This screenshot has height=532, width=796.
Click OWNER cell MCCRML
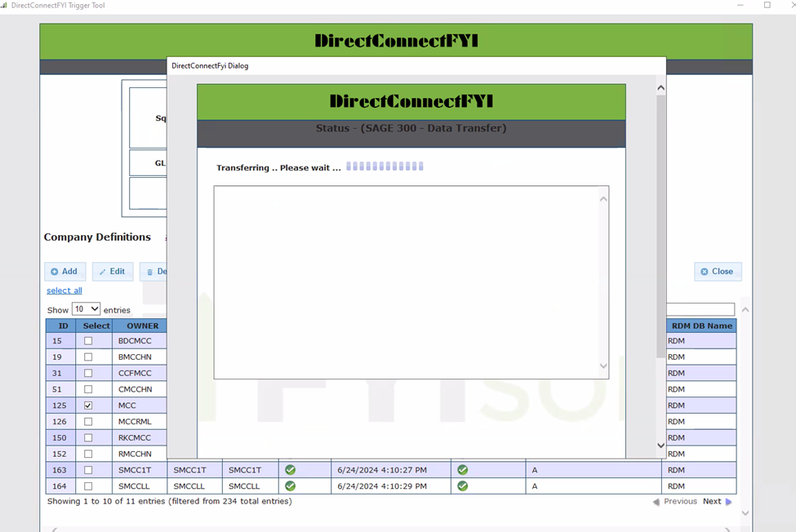[140, 422]
